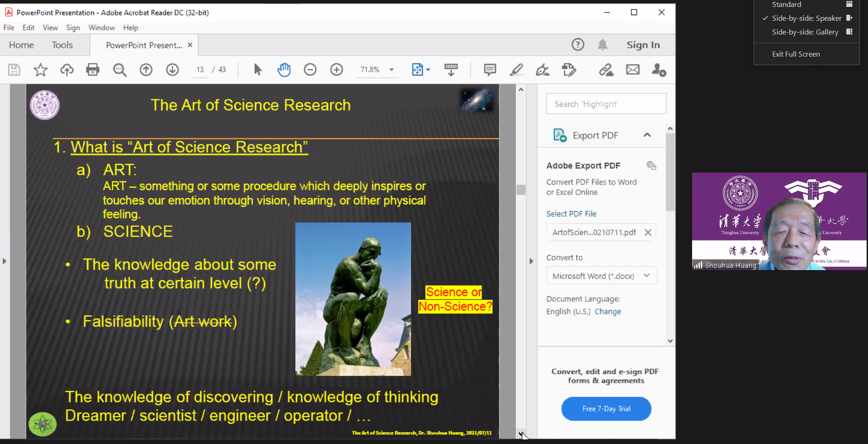Image resolution: width=868 pixels, height=444 pixels.
Task: Open the View menu
Action: click(x=50, y=28)
